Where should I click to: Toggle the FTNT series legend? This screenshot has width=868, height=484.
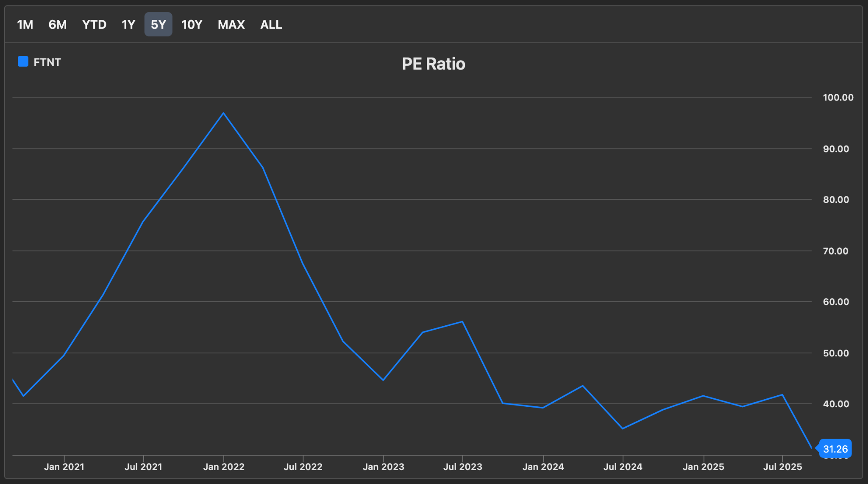47,62
